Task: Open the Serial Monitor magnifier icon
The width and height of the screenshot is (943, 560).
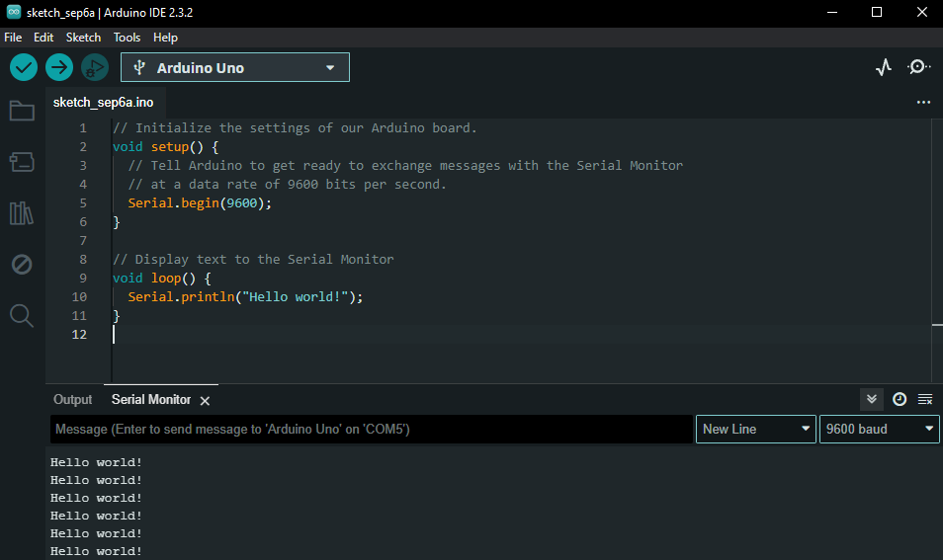Action: click(918, 67)
